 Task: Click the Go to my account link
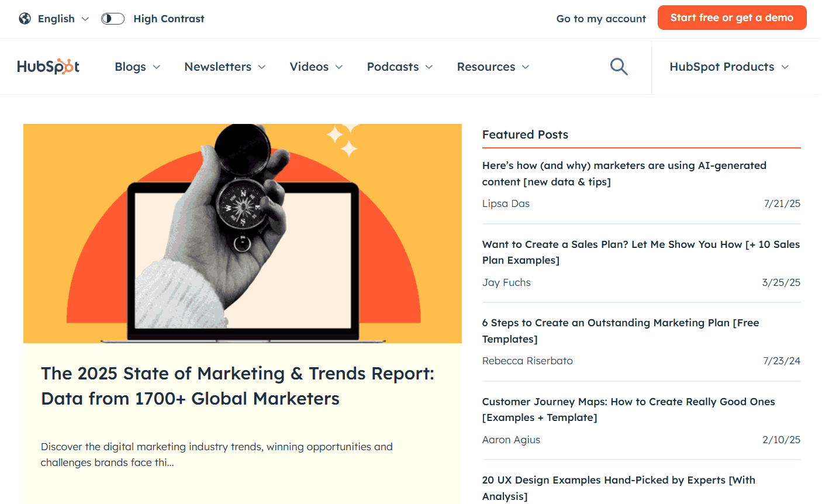pos(601,18)
